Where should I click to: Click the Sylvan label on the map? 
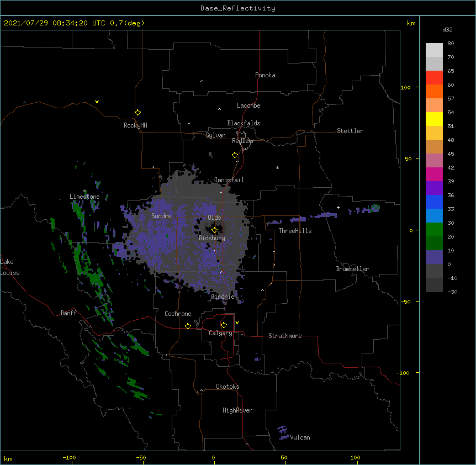(x=215, y=135)
